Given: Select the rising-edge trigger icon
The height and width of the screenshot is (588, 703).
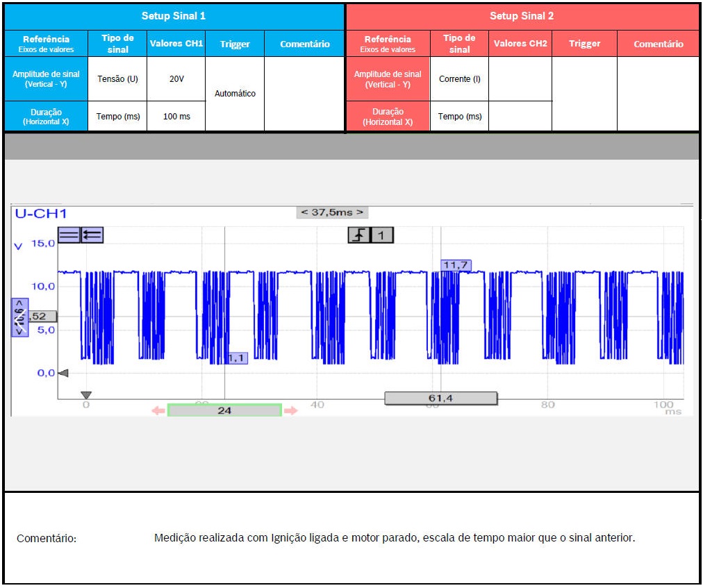Looking at the screenshot, I should point(358,235).
